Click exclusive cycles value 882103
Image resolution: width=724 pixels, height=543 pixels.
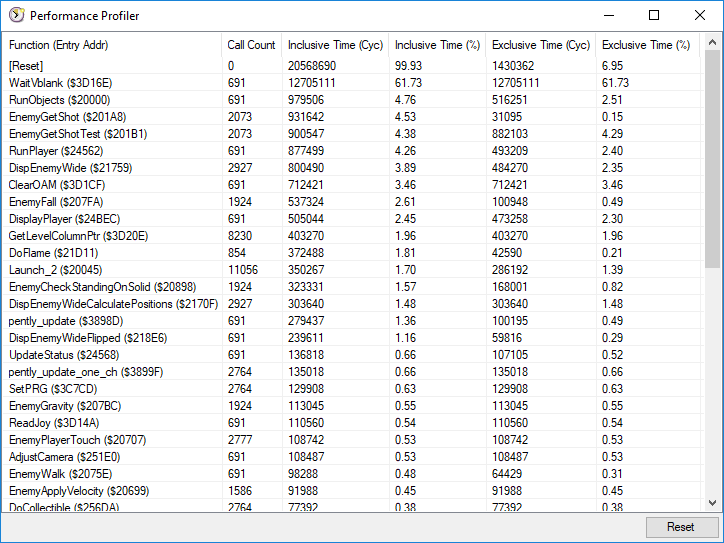tap(510, 134)
